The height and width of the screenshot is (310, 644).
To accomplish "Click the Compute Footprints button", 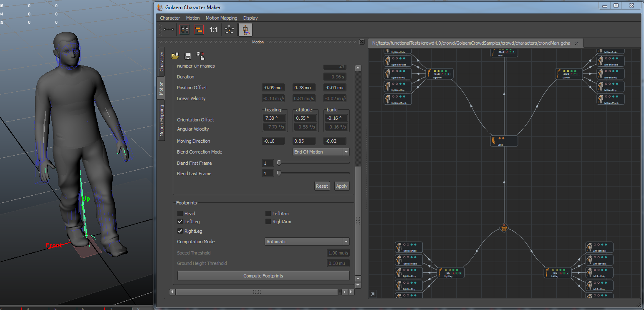I will tap(263, 276).
